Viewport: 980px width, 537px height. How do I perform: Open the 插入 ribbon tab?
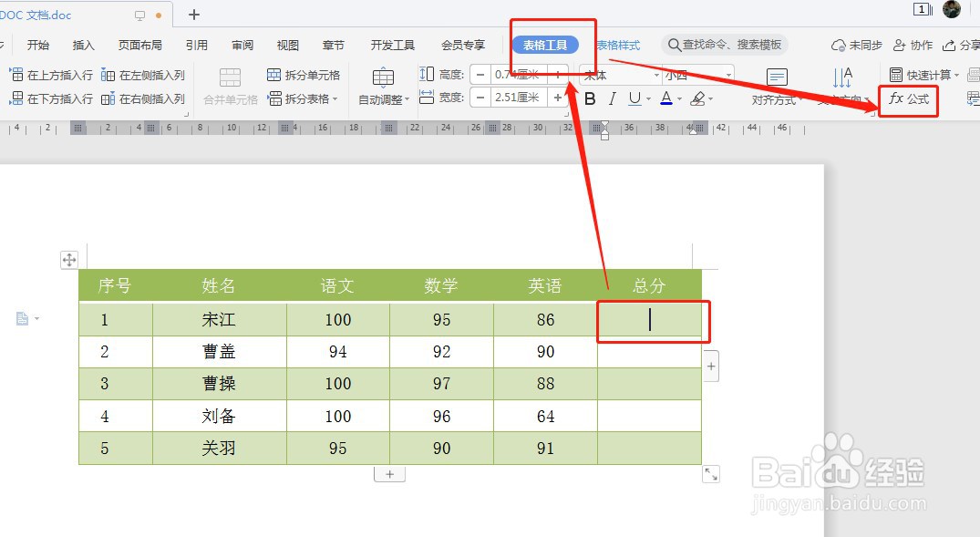(83, 44)
